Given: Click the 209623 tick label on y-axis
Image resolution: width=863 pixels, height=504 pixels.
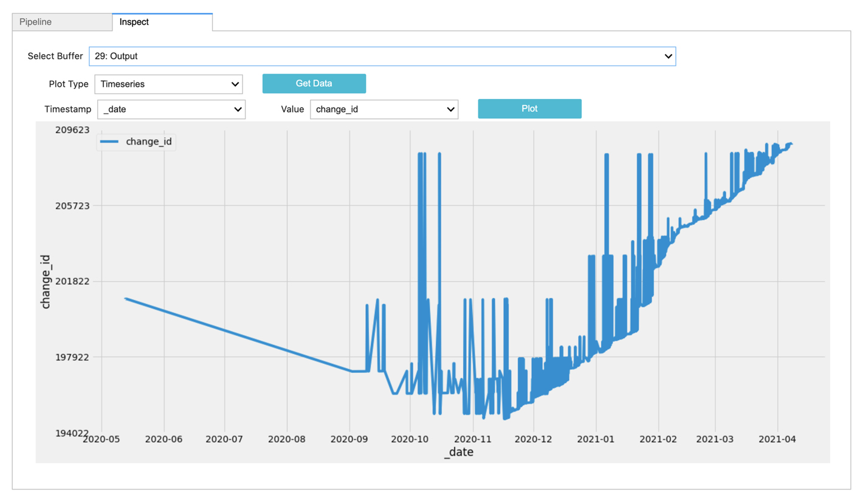Looking at the screenshot, I should click(x=72, y=130).
